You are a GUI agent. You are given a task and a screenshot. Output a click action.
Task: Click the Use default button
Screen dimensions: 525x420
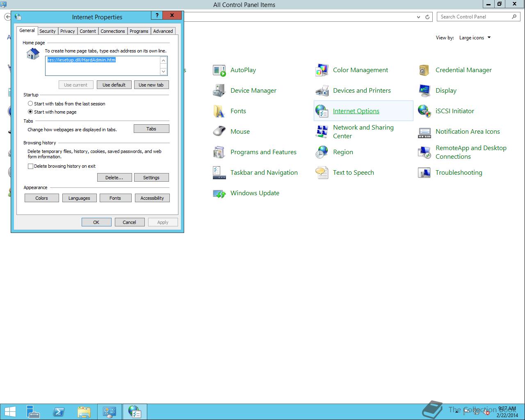pyautogui.click(x=114, y=85)
